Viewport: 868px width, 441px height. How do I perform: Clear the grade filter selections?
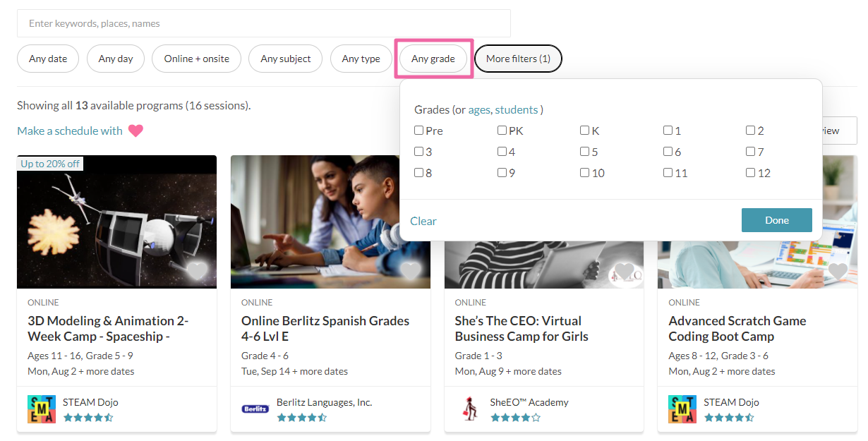[423, 221]
